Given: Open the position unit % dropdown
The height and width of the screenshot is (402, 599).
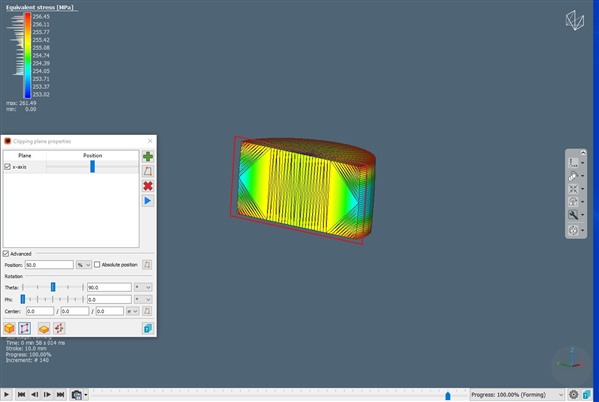Looking at the screenshot, I should tap(84, 265).
